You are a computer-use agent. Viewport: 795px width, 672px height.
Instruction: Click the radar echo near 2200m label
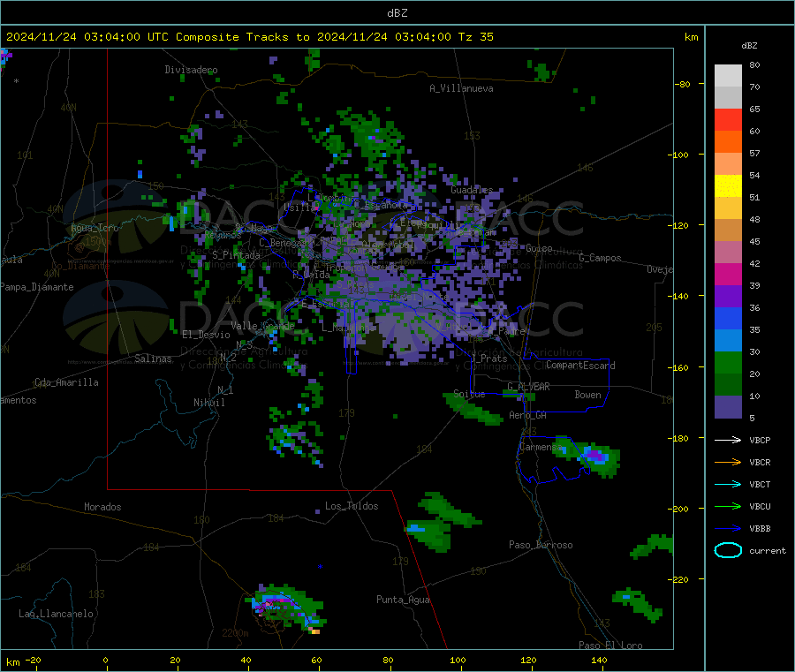tap(285, 608)
